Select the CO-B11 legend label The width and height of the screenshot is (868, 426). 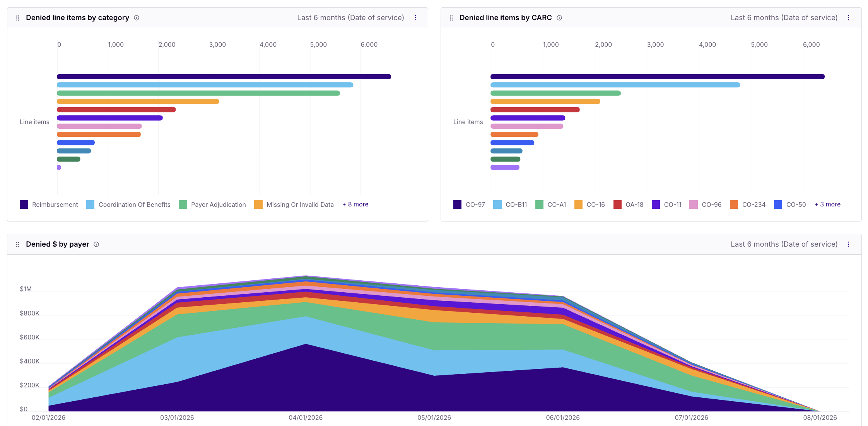click(516, 204)
